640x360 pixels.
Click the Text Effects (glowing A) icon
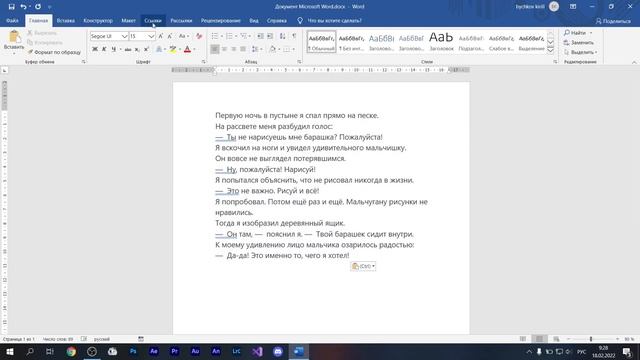click(159, 49)
